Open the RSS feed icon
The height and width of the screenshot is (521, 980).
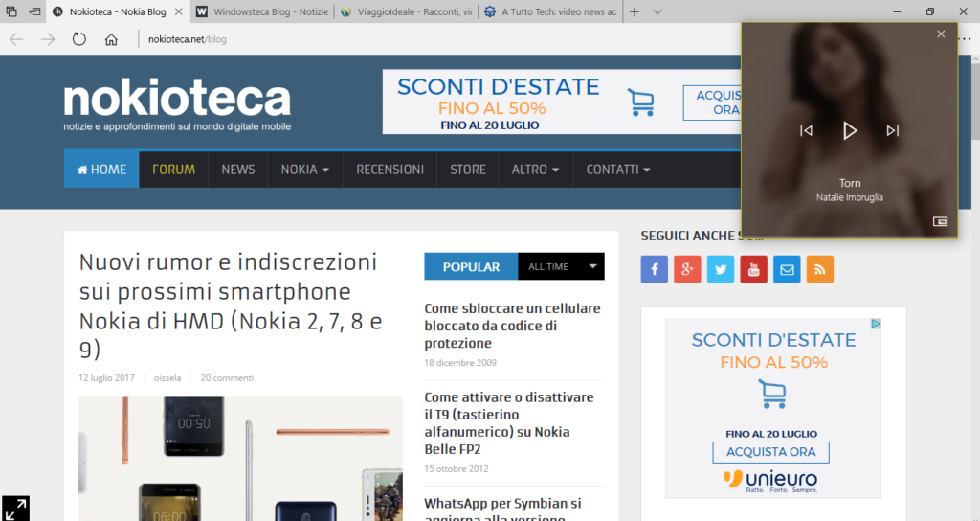tap(820, 269)
